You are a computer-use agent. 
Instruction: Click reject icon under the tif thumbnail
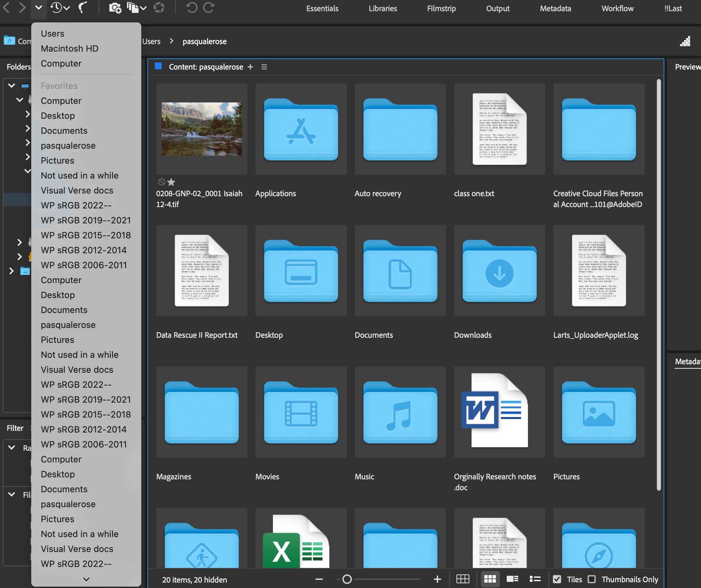(162, 182)
